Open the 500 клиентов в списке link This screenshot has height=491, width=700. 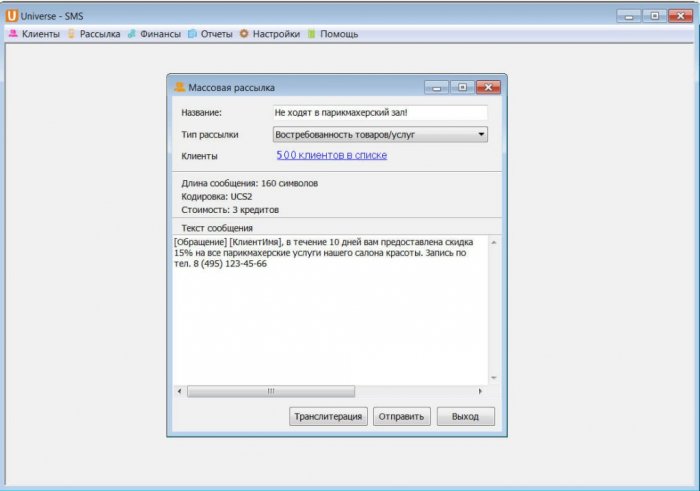[x=331, y=155]
